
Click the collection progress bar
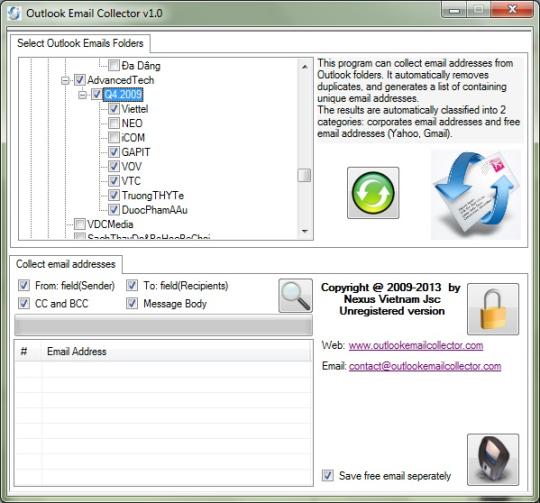pyautogui.click(x=164, y=325)
